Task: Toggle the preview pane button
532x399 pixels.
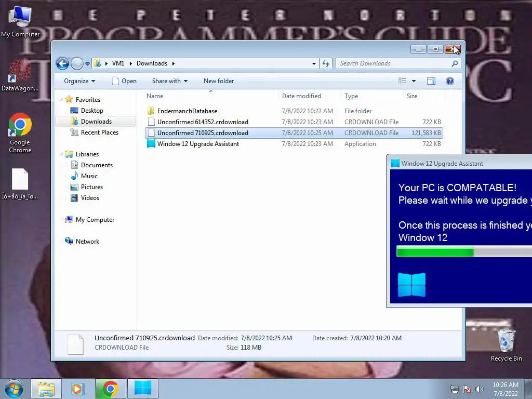Action: click(431, 81)
